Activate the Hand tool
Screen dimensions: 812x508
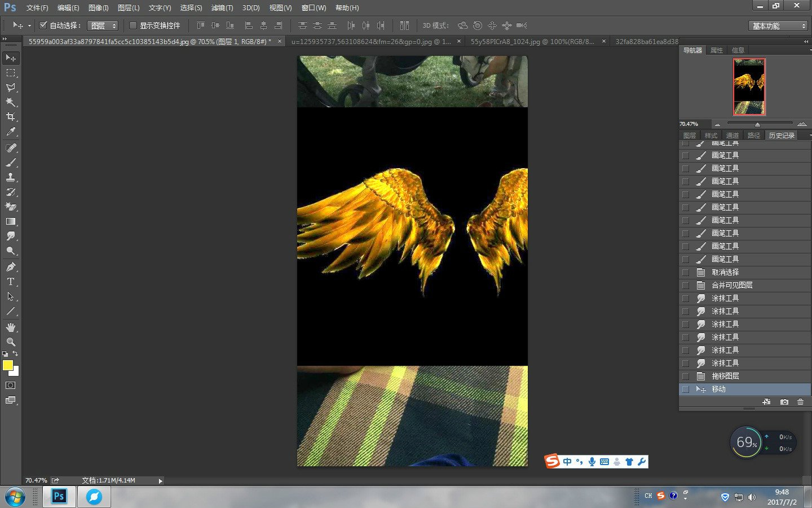pos(10,327)
